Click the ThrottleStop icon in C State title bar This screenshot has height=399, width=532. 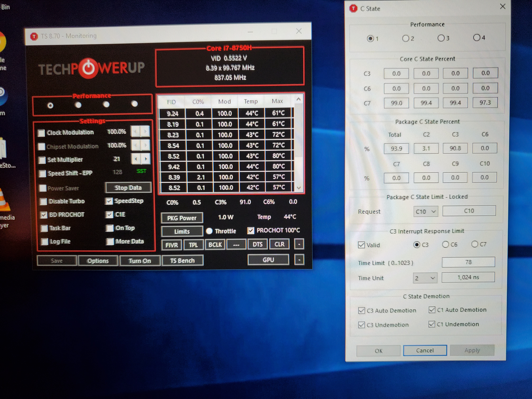[353, 9]
